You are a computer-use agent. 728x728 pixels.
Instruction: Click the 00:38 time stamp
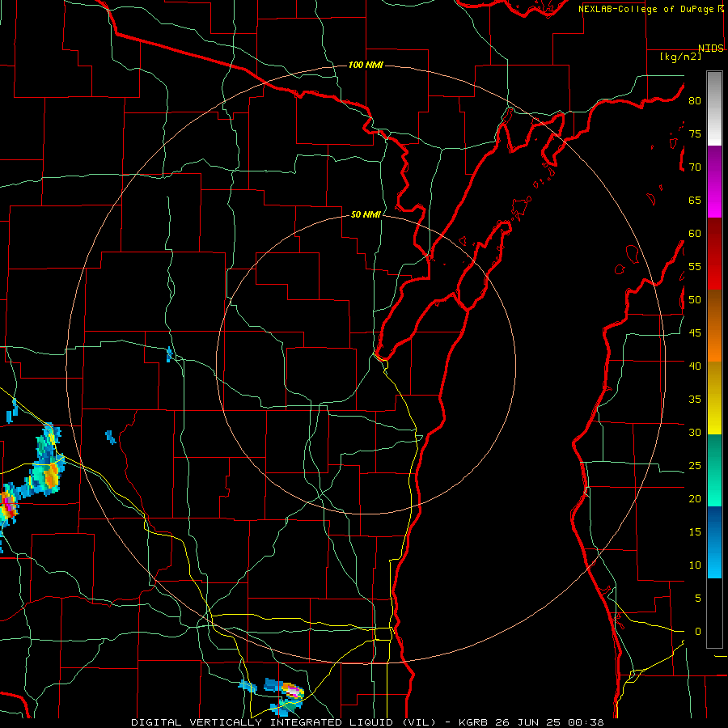tap(585, 722)
